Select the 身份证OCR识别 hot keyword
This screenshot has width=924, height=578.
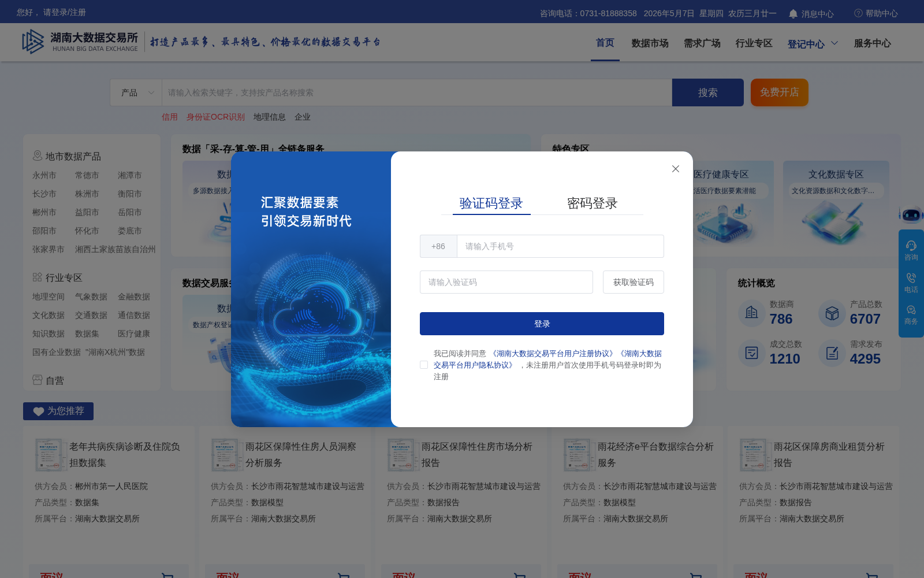[215, 117]
